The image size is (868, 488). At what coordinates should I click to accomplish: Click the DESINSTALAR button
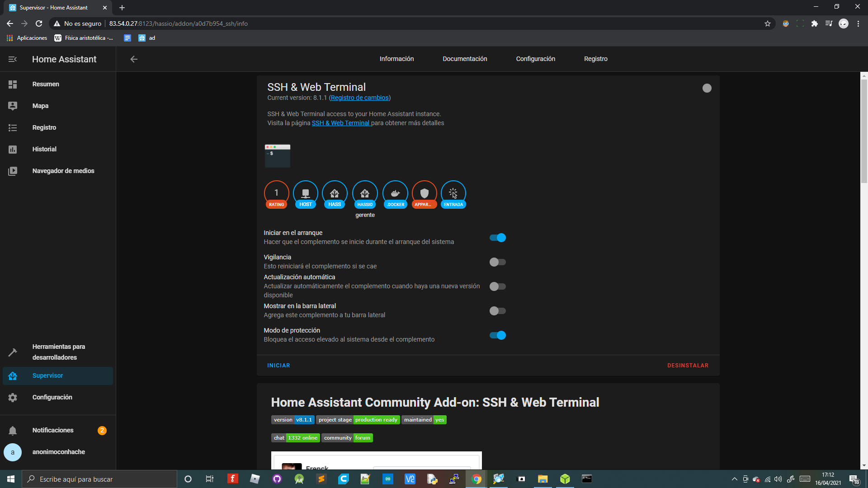coord(688,366)
